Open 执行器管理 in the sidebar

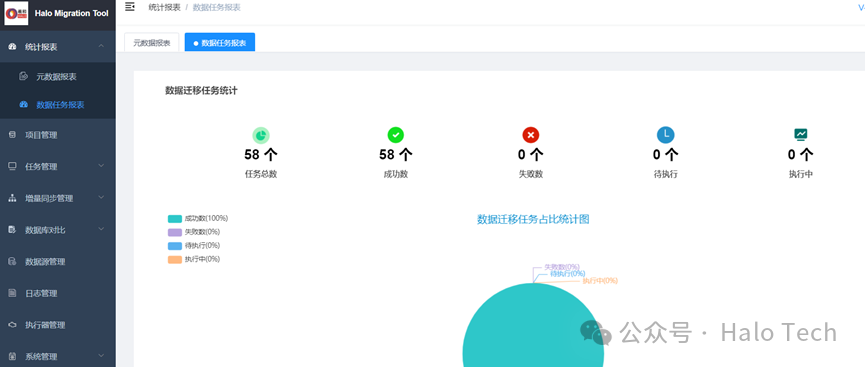58,325
